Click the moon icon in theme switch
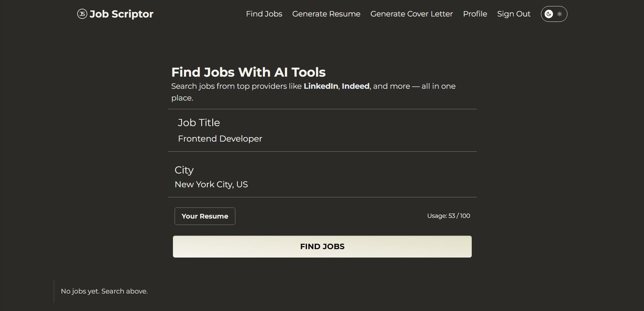The width and height of the screenshot is (644, 311). tap(549, 14)
